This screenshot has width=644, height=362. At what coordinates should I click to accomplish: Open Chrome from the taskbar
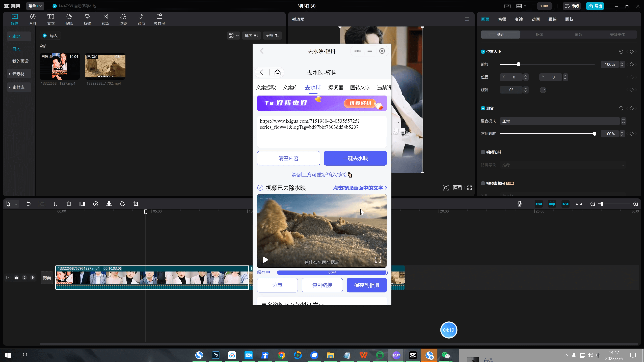281,355
